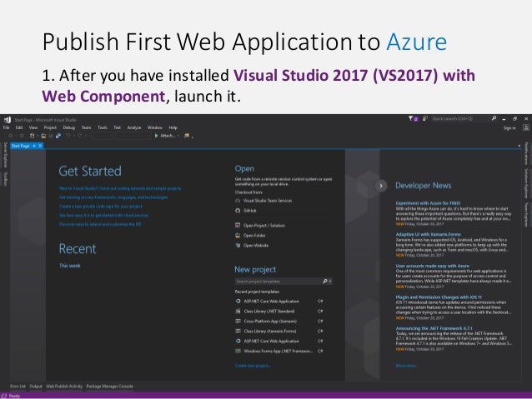Open the 'Adaptive UI with Xamarin.Forms' article
This screenshot has width=532, height=399.
click(x=428, y=234)
